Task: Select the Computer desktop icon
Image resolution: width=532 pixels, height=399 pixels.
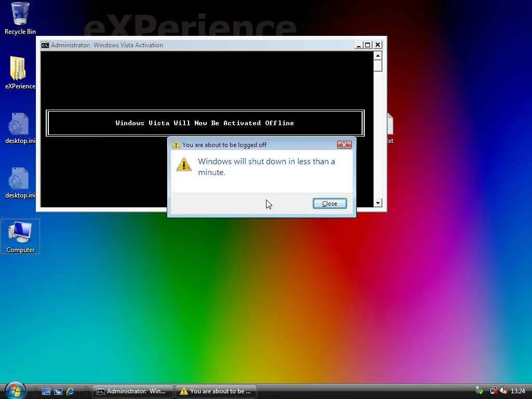Action: (x=20, y=236)
